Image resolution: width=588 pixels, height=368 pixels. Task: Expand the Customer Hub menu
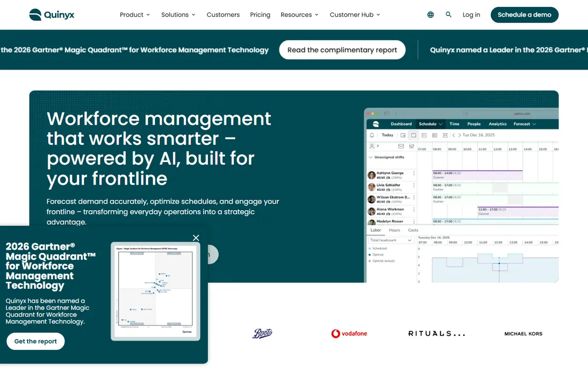(x=355, y=14)
